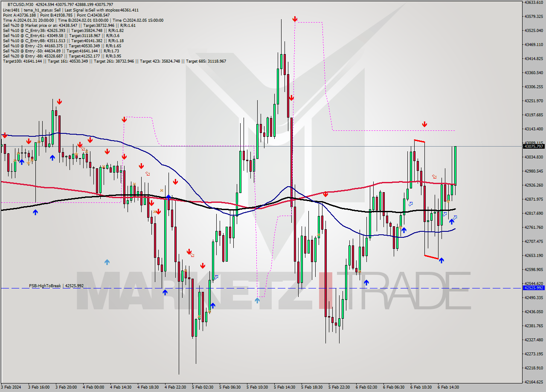Click the 'Time A:2024.01.31 20:00:00' line

coord(83,20)
